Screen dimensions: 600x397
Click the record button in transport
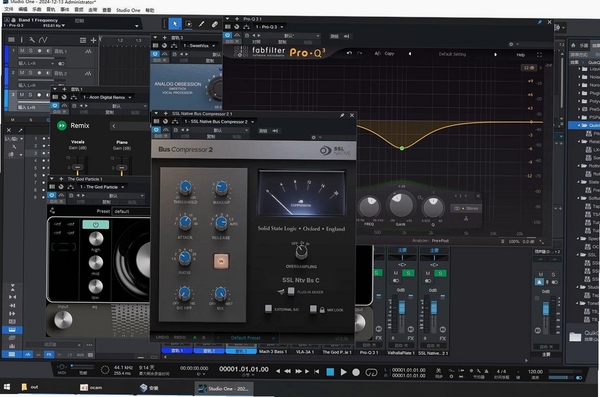pyautogui.click(x=356, y=372)
